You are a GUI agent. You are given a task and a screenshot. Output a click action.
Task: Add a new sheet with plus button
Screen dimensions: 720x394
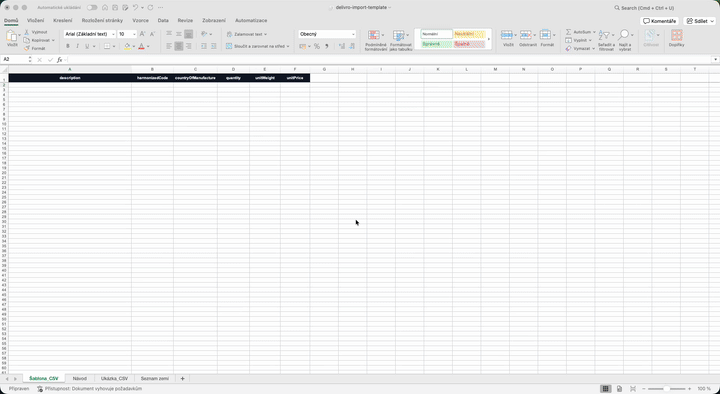[182, 378]
